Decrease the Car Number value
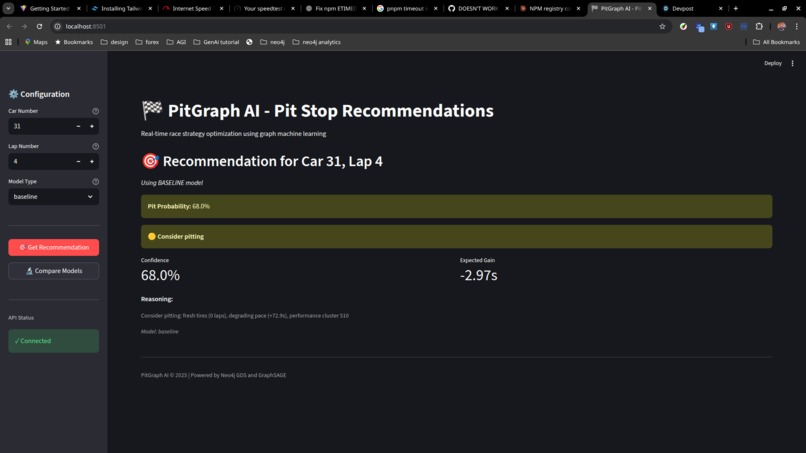The width and height of the screenshot is (806, 453). [x=78, y=126]
